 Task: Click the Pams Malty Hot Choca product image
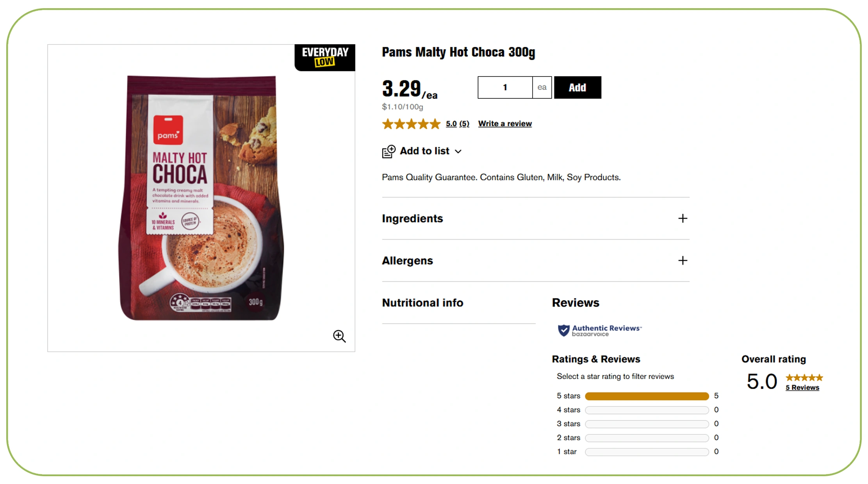[x=201, y=198]
